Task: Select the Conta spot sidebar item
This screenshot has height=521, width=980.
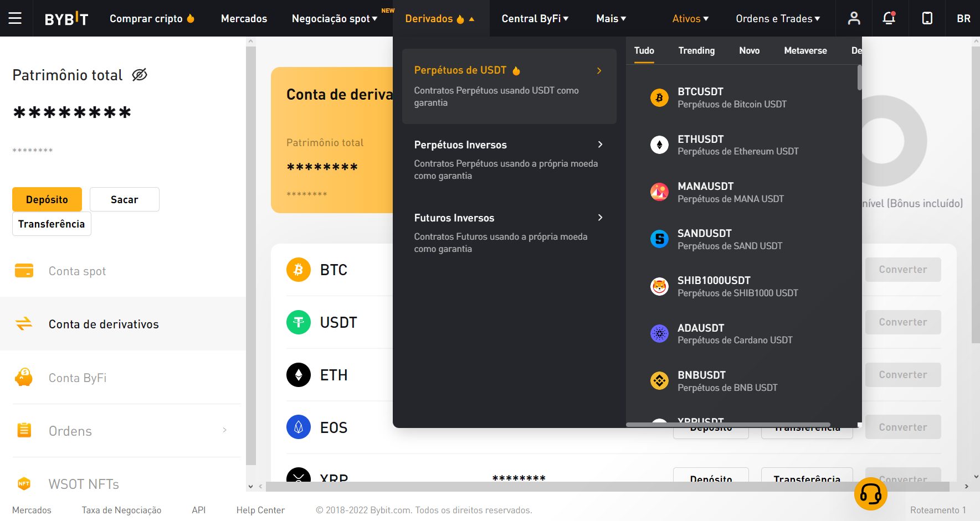Action: click(123, 271)
